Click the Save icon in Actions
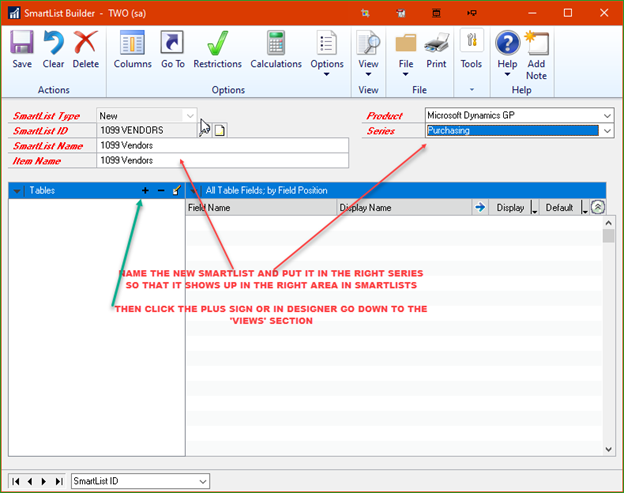 [x=21, y=42]
